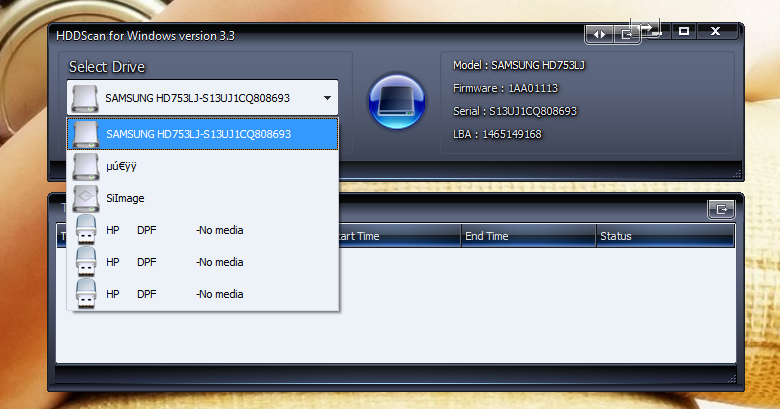Maximize the HDDScan window
The height and width of the screenshot is (409, 780).
point(684,31)
